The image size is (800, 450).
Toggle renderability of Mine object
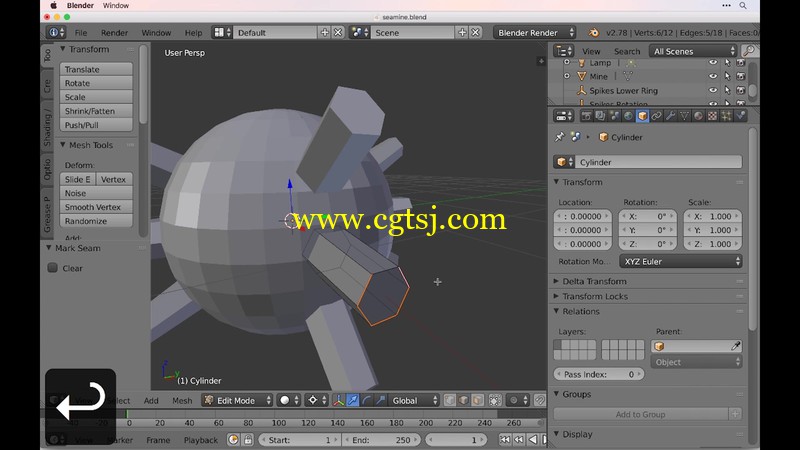(x=741, y=76)
